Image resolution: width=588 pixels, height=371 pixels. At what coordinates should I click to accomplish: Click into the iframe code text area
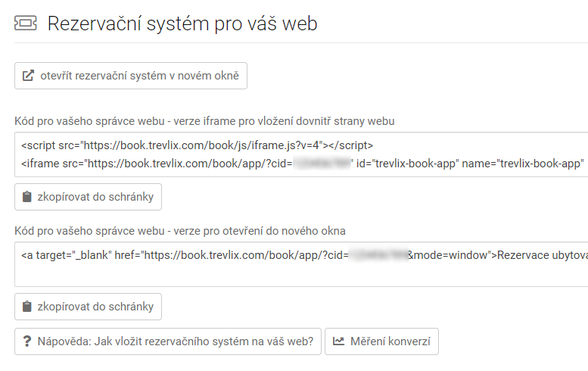click(301, 154)
